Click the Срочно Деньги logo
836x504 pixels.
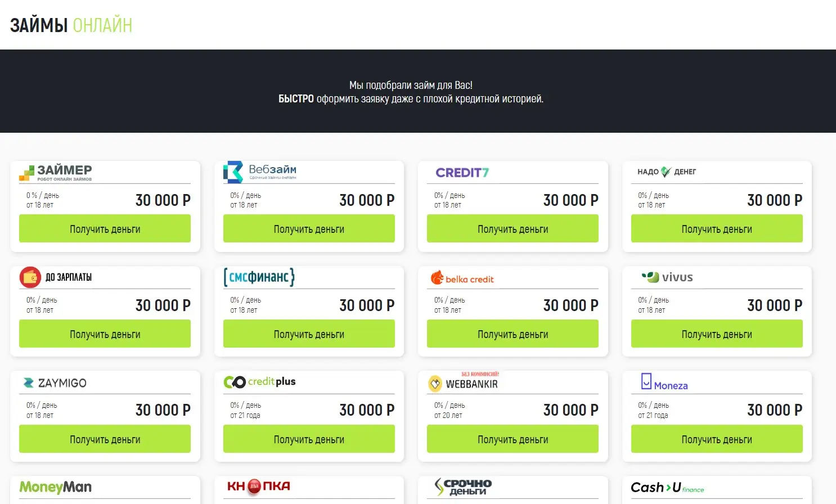pos(463,487)
